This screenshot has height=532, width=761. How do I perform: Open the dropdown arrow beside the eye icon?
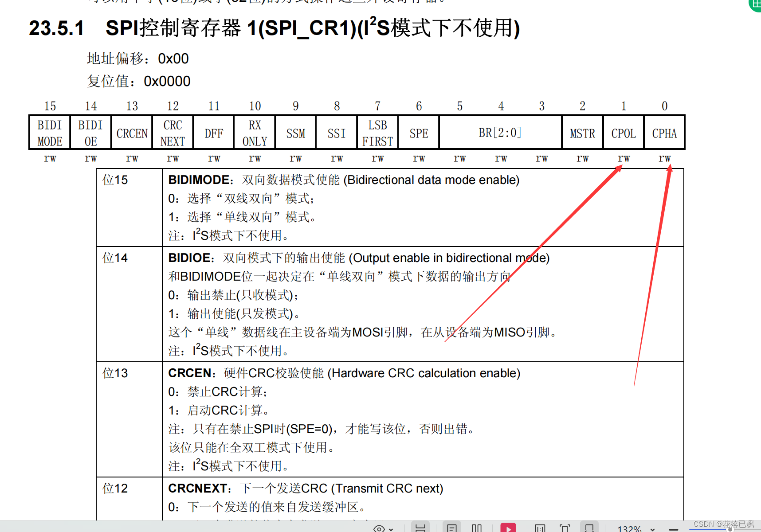pos(391,529)
